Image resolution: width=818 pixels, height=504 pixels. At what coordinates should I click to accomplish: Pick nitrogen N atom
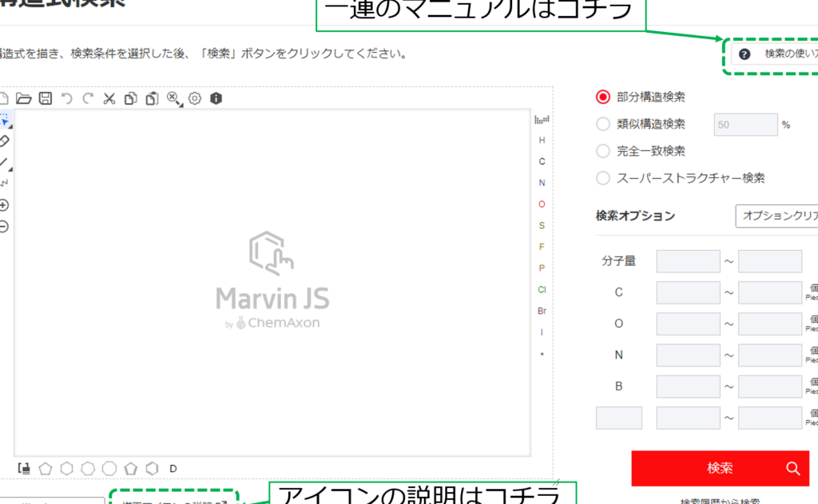coord(542,183)
